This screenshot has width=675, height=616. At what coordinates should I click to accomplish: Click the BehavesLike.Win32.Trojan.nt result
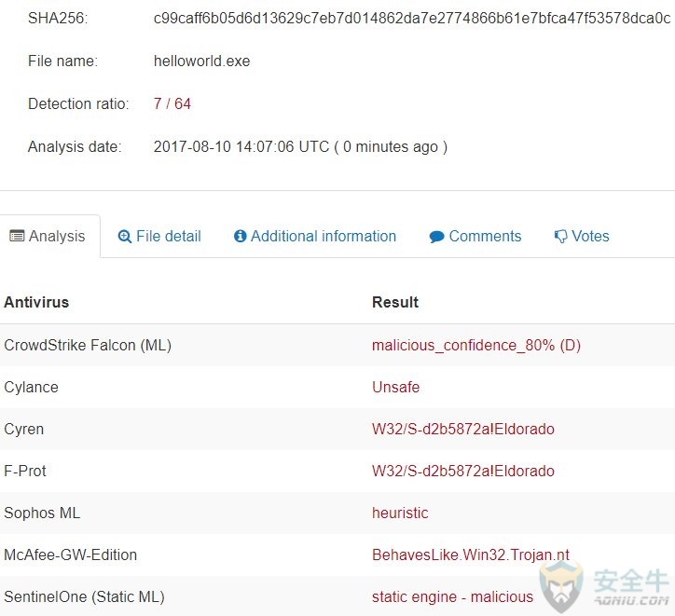471,554
